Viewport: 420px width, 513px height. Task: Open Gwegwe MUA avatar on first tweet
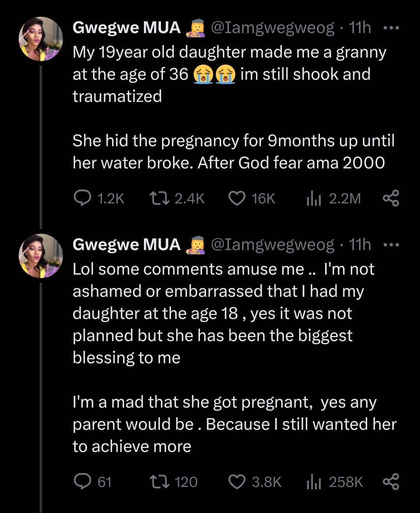(41, 39)
